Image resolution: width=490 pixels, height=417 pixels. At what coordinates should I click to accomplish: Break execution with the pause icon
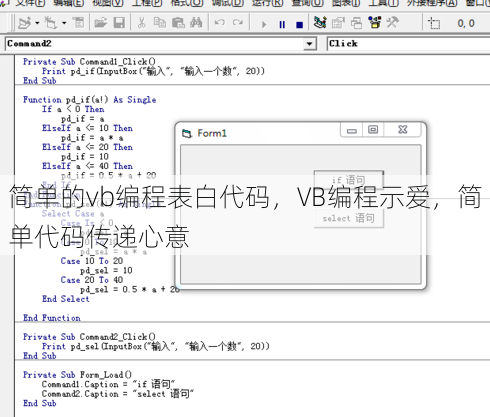coord(282,24)
